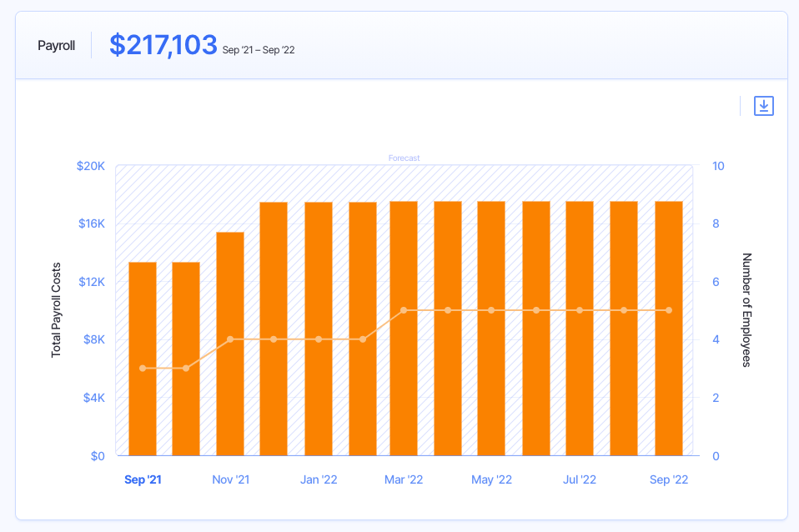Click the Sep '21 employee count point

click(x=143, y=368)
